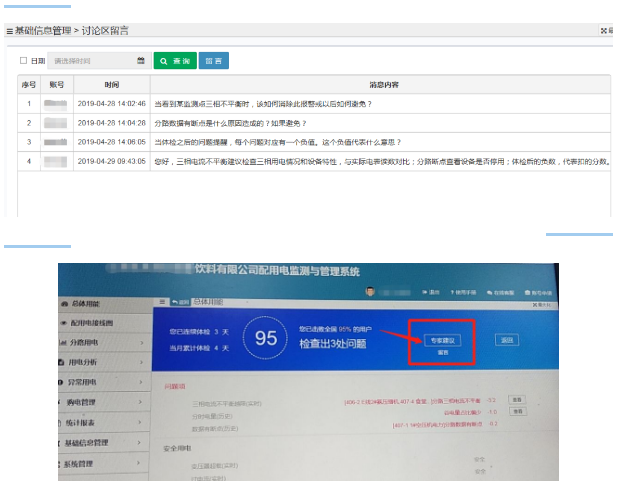Expand 基础信息管理 in the sidebar

coord(100,442)
